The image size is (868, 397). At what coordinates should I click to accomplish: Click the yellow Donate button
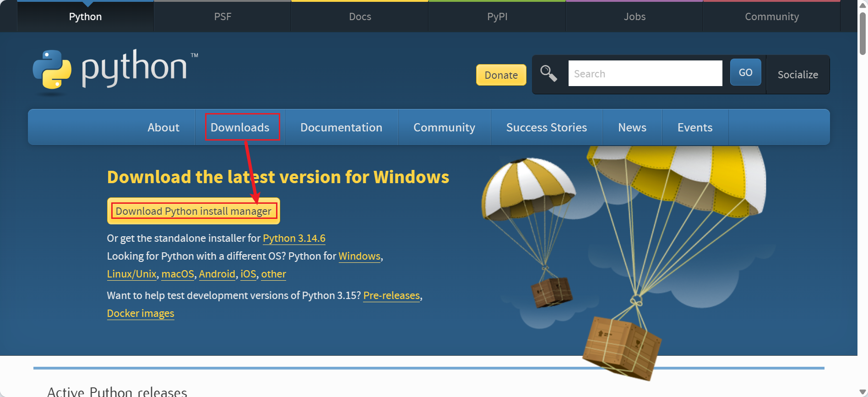501,75
